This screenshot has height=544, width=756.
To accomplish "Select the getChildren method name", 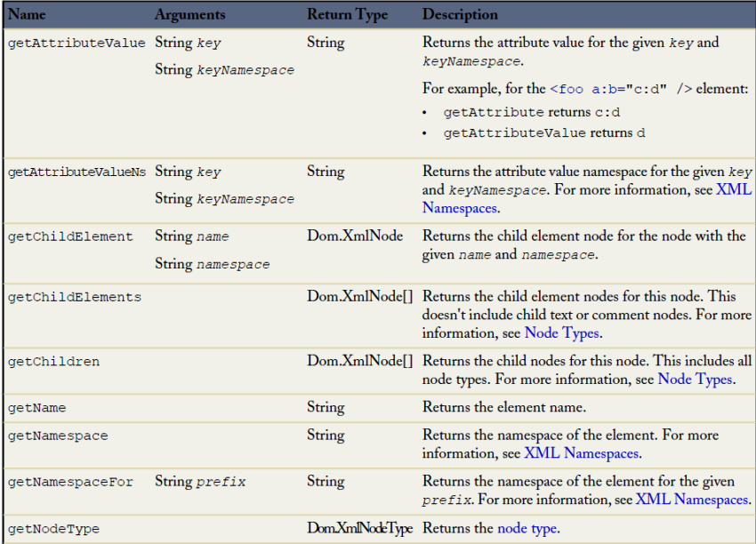I will [x=53, y=362].
